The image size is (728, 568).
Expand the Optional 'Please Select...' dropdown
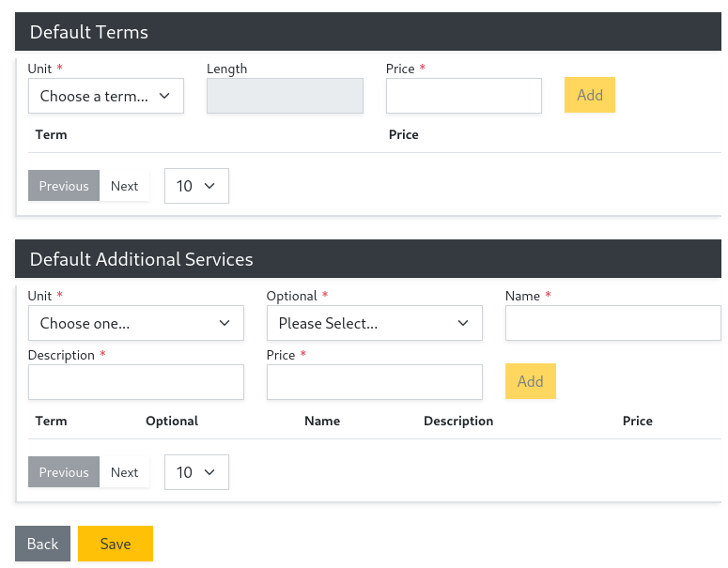pyautogui.click(x=374, y=323)
